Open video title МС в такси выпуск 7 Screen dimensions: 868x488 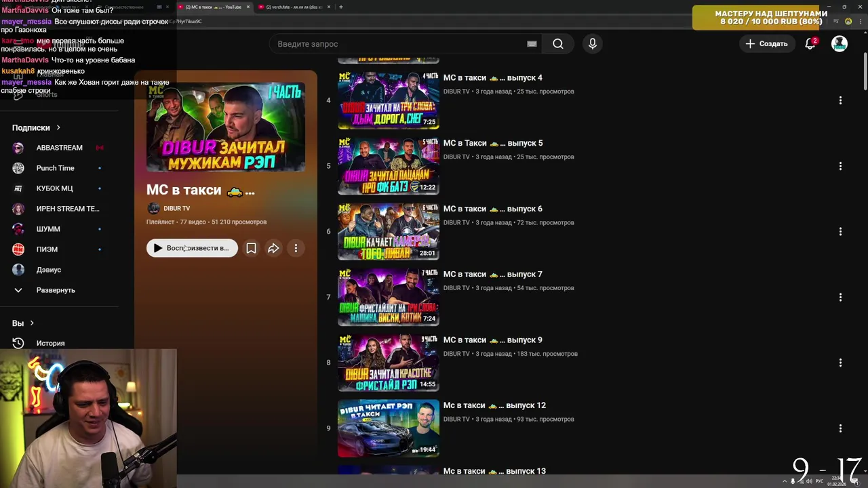click(493, 274)
